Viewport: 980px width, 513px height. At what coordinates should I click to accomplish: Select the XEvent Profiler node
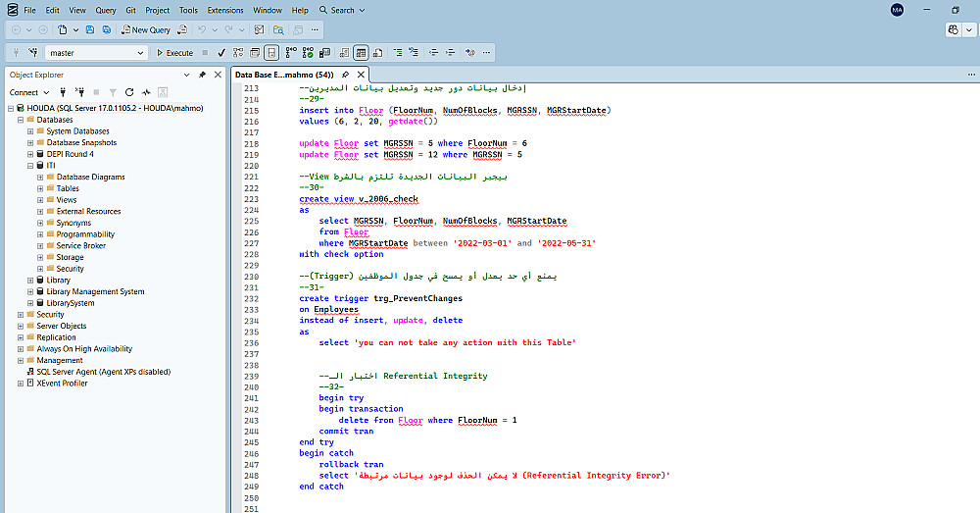(x=62, y=383)
